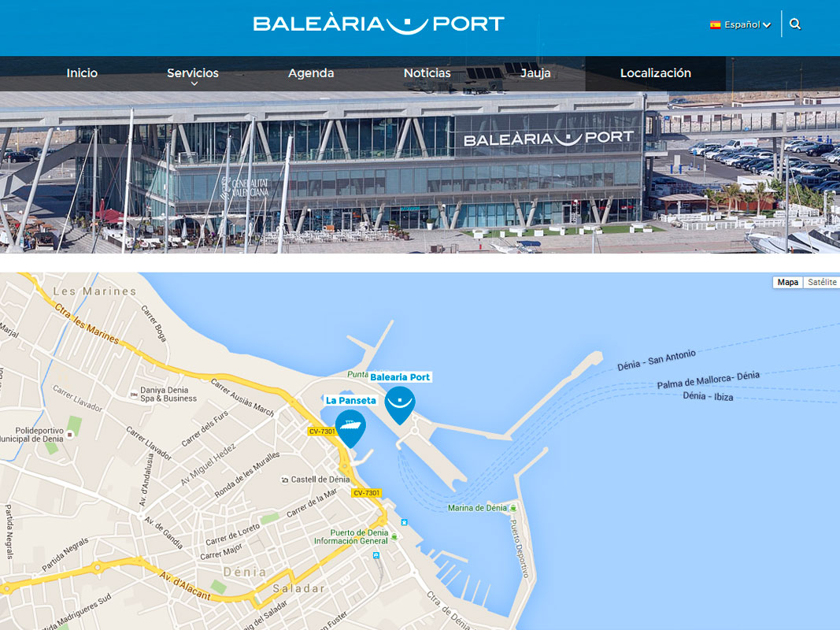Select the Mapa view toggle
The width and height of the screenshot is (840, 630).
[787, 283]
